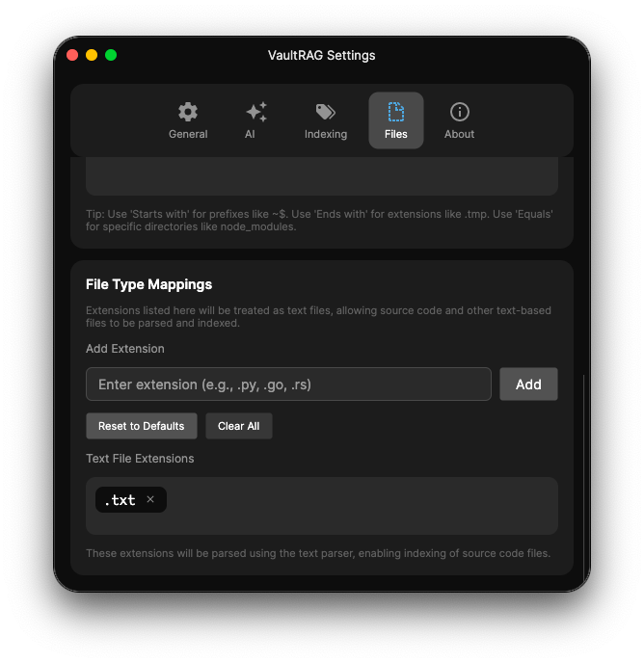Select the Files tab
Image resolution: width=644 pixels, height=663 pixels.
pyautogui.click(x=395, y=120)
